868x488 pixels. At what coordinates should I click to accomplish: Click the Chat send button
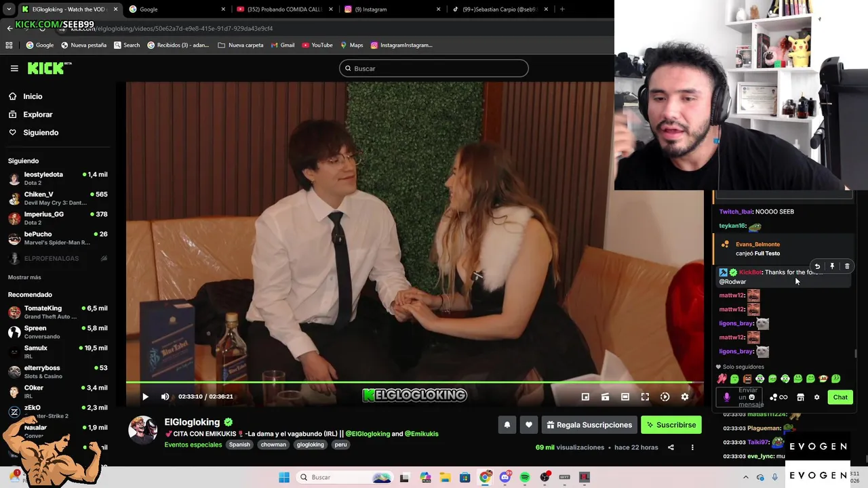pyautogui.click(x=840, y=397)
